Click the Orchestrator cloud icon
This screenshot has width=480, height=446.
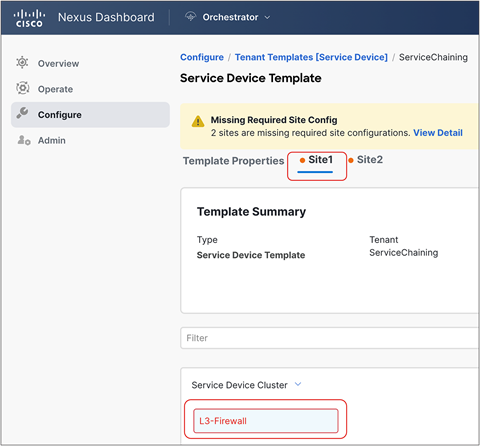click(x=190, y=16)
